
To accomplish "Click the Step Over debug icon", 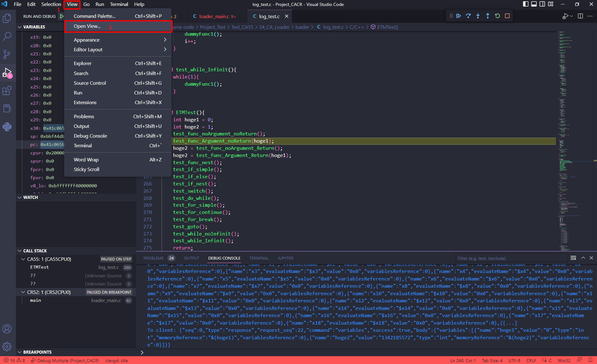I will (x=468, y=16).
